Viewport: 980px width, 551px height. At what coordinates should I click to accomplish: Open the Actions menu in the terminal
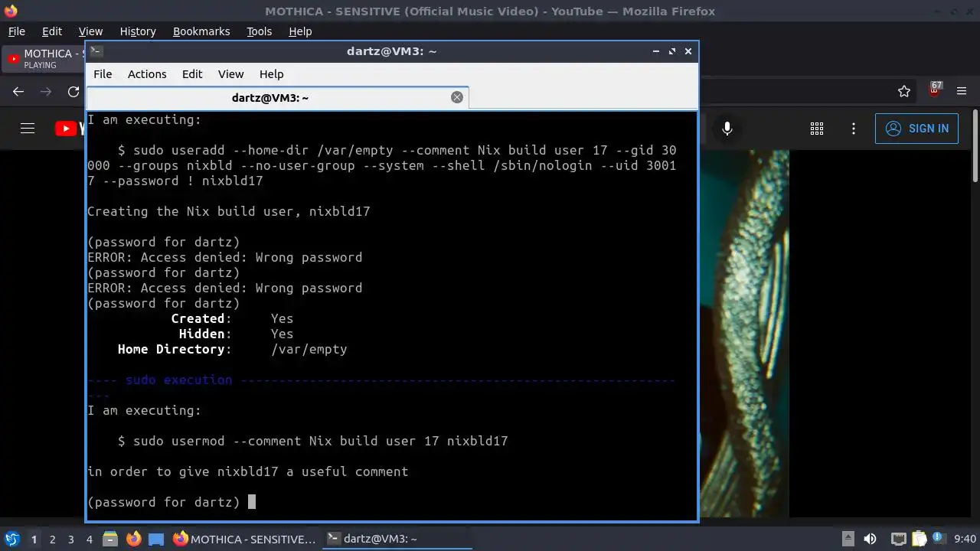147,74
